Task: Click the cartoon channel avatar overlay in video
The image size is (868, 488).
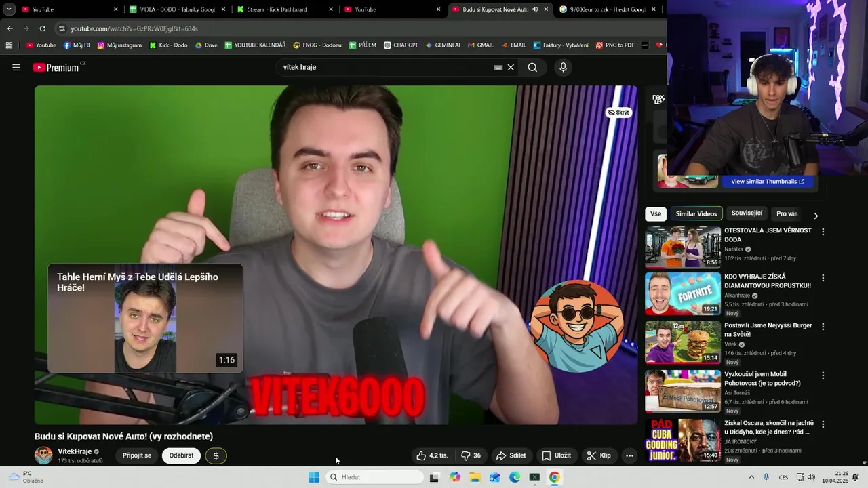Action: 578,325
